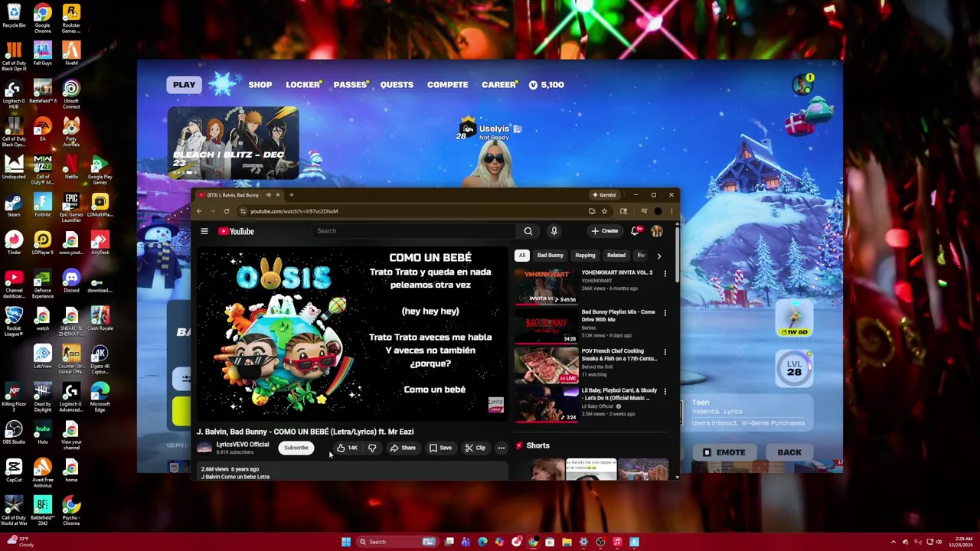
Task: Save the video to a playlist
Action: click(440, 448)
